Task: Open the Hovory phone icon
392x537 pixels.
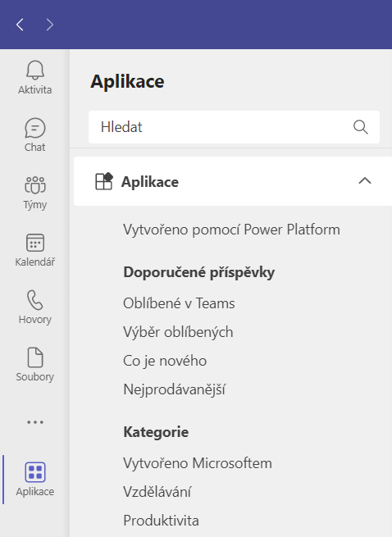Action: [35, 307]
